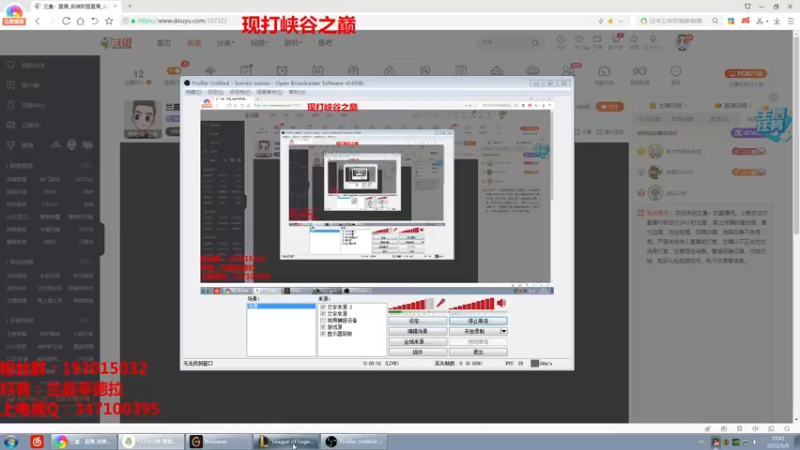
Task: Open WeGame from the taskbar
Action: [218, 442]
